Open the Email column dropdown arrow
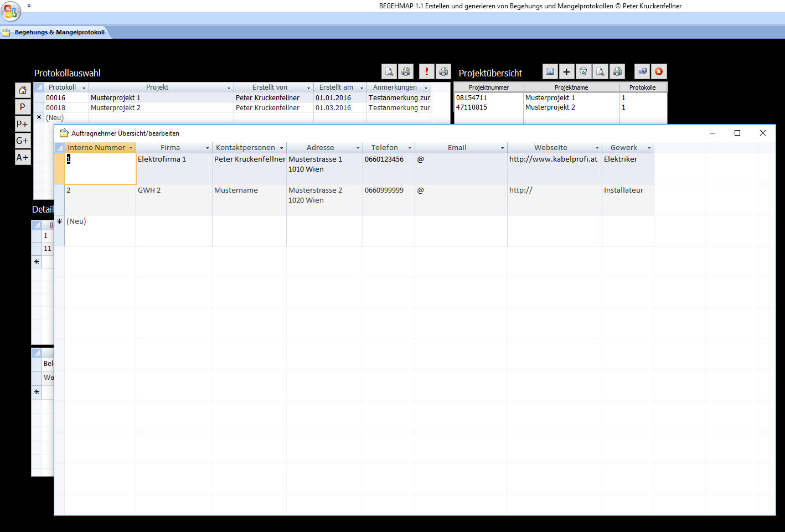The height and width of the screenshot is (532, 785). pyautogui.click(x=503, y=148)
